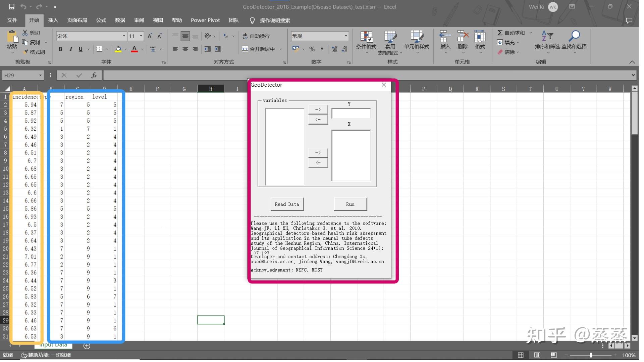The height and width of the screenshot is (362, 644).
Task: Open conditional formatting (条件格式) options
Action: pyautogui.click(x=366, y=43)
